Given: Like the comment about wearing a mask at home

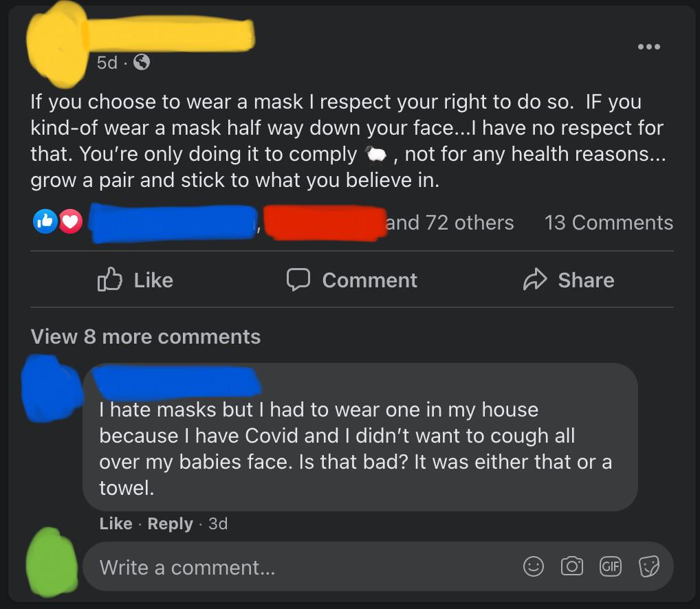Looking at the screenshot, I should click(x=115, y=523).
